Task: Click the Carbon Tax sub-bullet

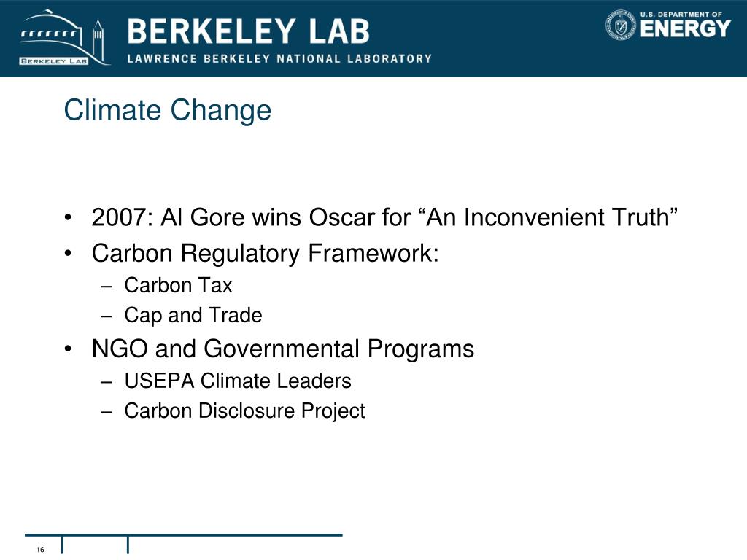Action: [178, 285]
